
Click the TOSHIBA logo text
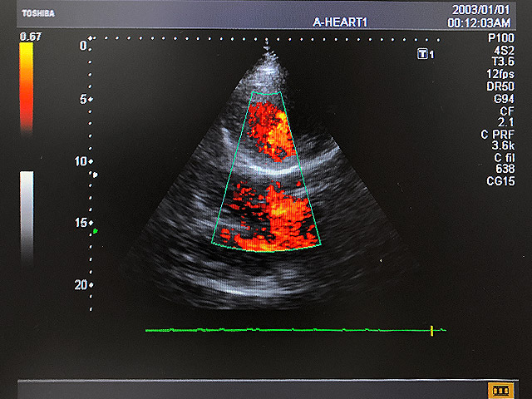pyautogui.click(x=38, y=13)
